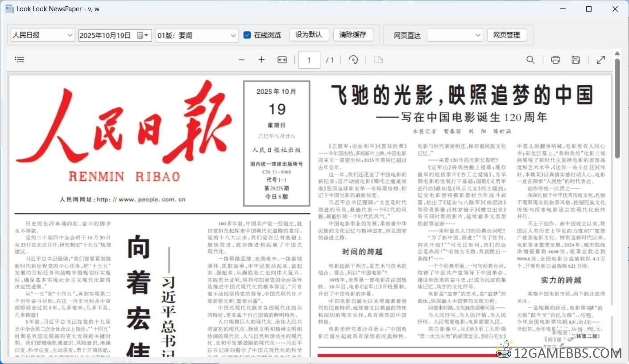Print the newspaper page
629x364 pixels.
(555, 60)
